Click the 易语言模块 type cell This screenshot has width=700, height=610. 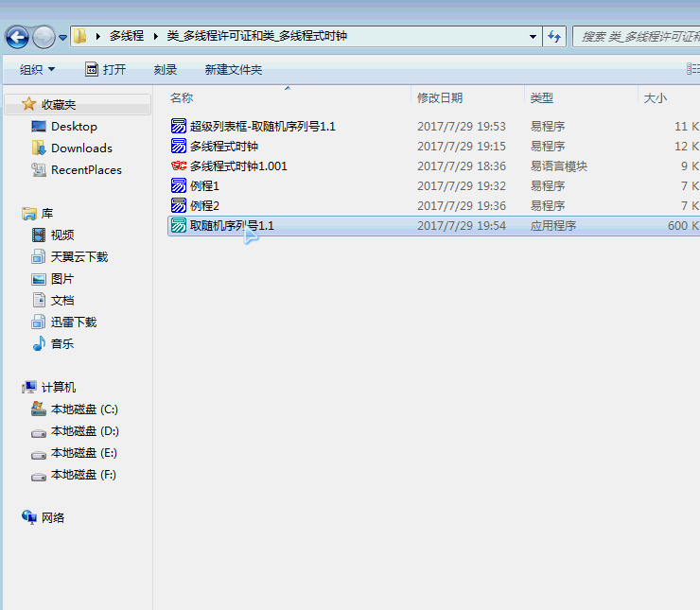tap(558, 166)
